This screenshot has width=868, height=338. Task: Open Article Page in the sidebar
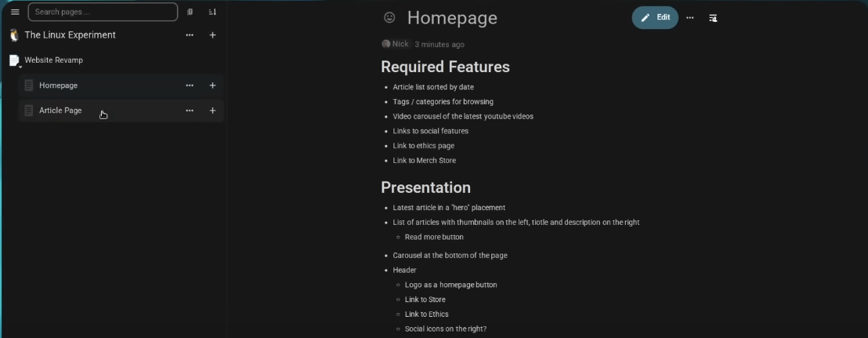click(60, 111)
